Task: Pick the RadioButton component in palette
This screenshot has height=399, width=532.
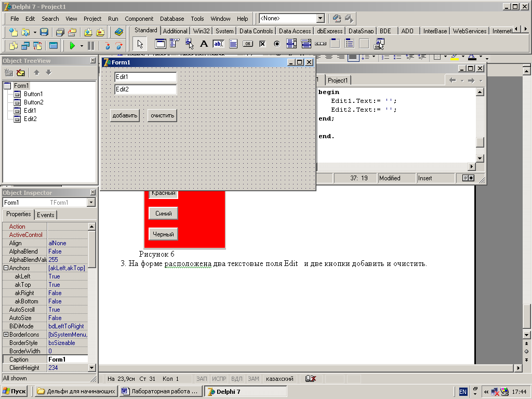Action: [277, 44]
